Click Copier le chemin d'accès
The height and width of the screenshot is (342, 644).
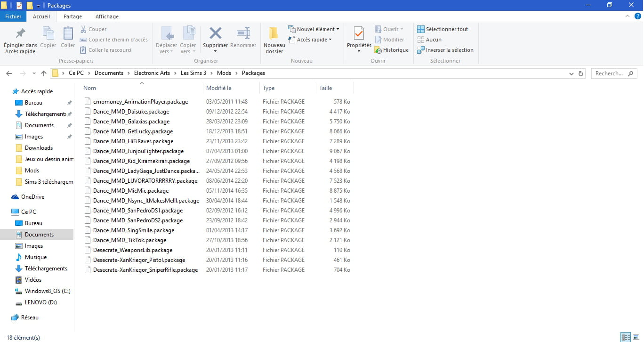click(113, 40)
